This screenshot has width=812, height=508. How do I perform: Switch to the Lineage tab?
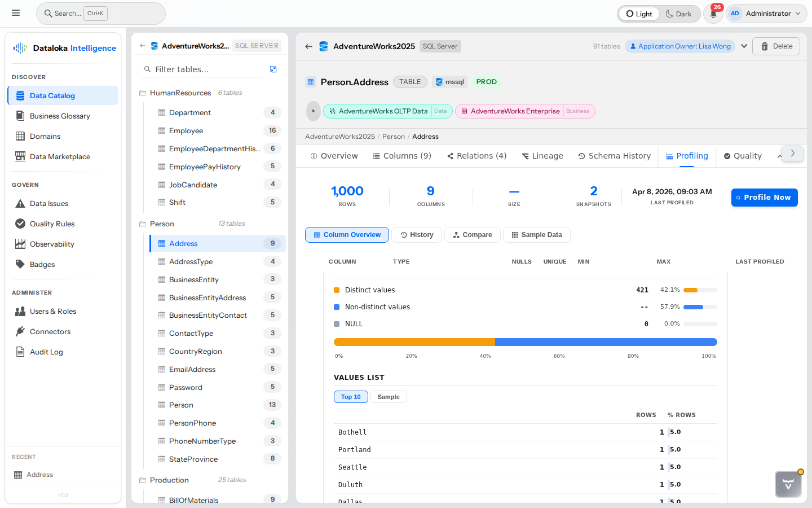(x=542, y=156)
